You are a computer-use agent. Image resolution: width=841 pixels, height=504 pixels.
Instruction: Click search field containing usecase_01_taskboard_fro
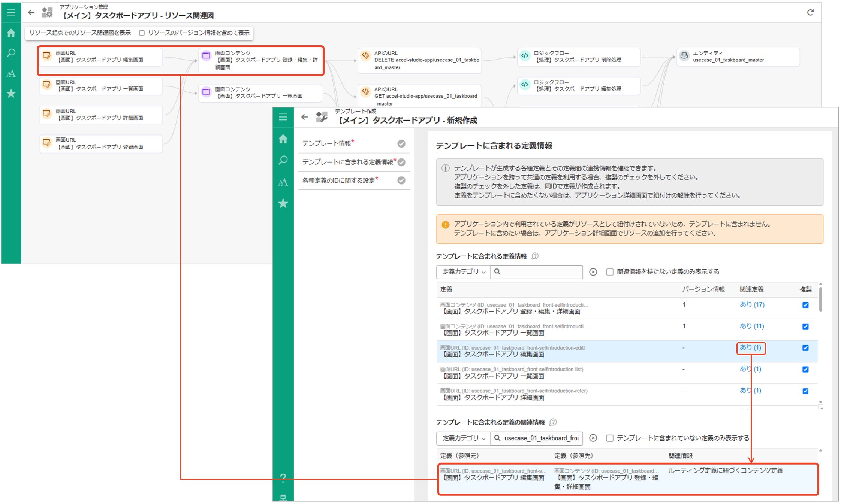537,438
